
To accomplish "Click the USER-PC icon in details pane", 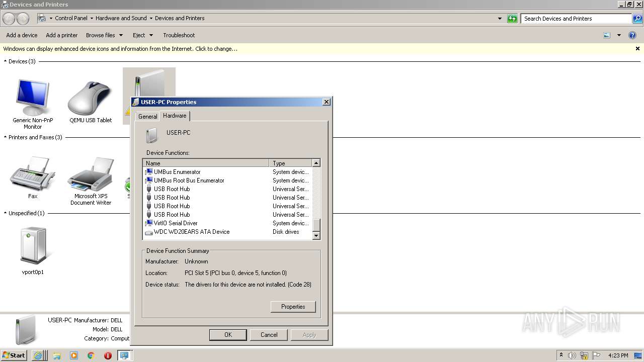I will tap(25, 330).
